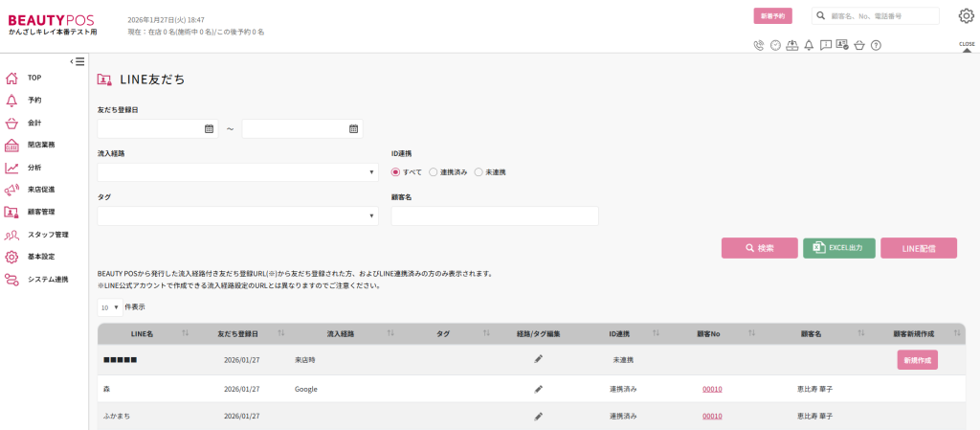Open 来店促進 in the sidebar menu
This screenshot has width=980, height=430.
coord(40,190)
